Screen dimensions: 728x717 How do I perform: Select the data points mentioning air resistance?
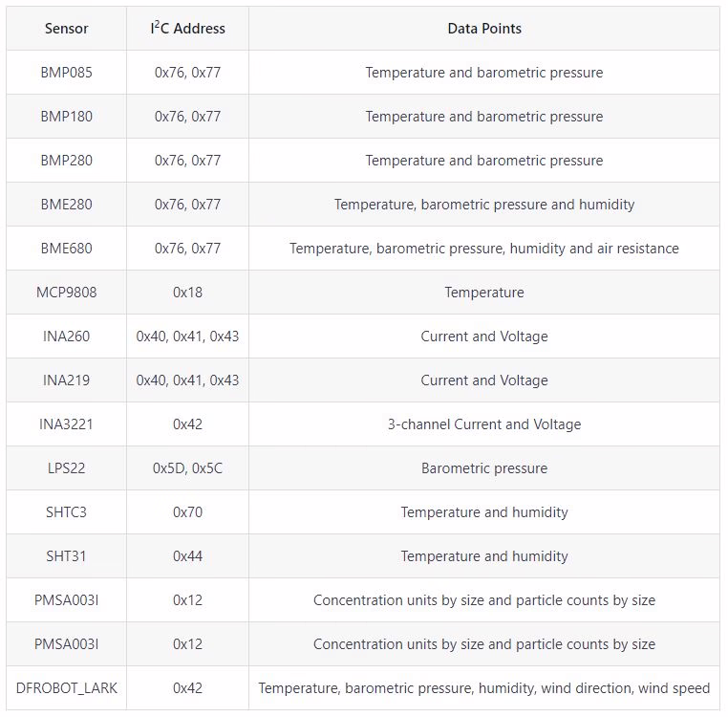pyautogui.click(x=484, y=249)
